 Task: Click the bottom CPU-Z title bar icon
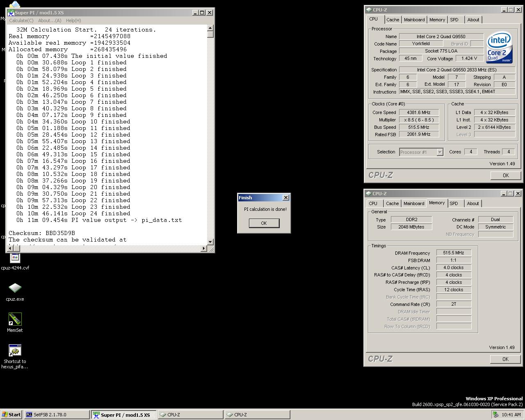[369, 194]
